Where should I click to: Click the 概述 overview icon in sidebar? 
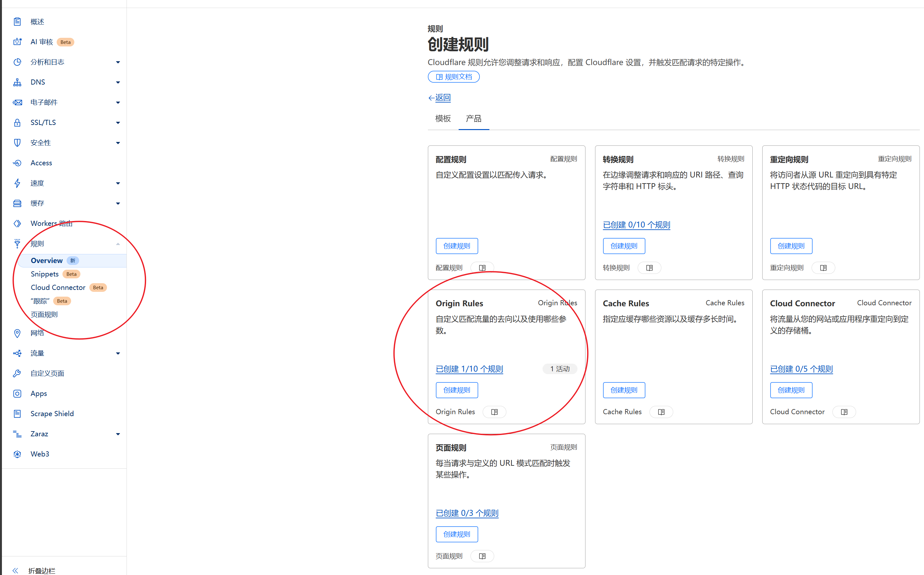tap(17, 22)
